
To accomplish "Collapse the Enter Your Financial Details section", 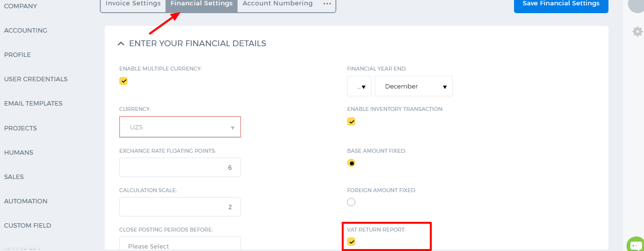I will 121,44.
